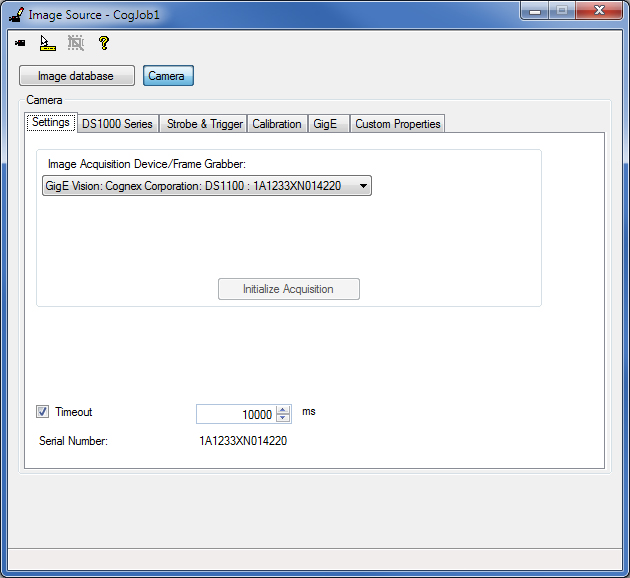630x578 pixels.
Task: Open the GigE tab
Action: click(x=327, y=124)
